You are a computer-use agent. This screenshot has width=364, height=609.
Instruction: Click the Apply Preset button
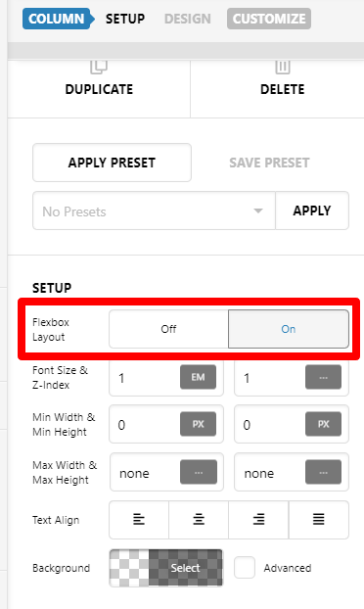(112, 163)
